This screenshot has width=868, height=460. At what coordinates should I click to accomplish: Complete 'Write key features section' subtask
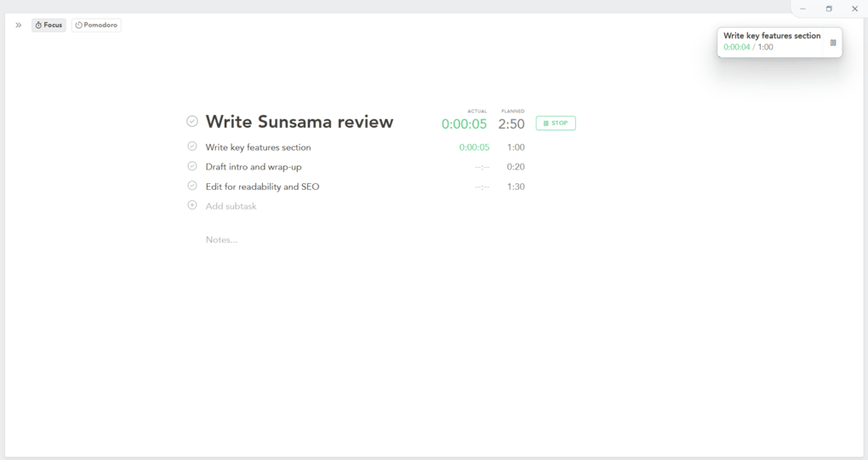click(192, 147)
